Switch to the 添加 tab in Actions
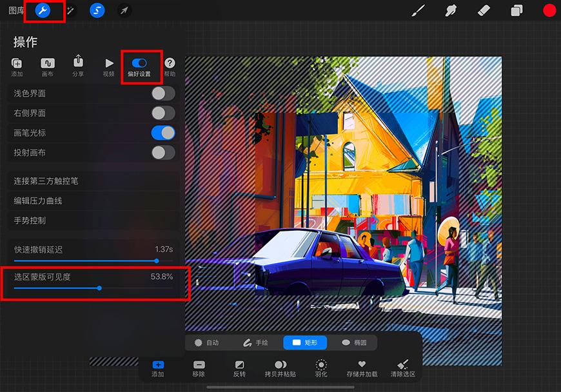561x392 pixels. click(x=17, y=67)
